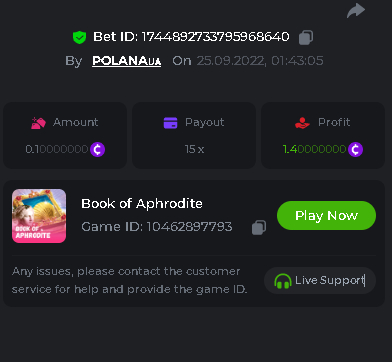This screenshot has width=392, height=362.
Task: Open Book of Aphrodite game thumbnail
Action: click(39, 216)
